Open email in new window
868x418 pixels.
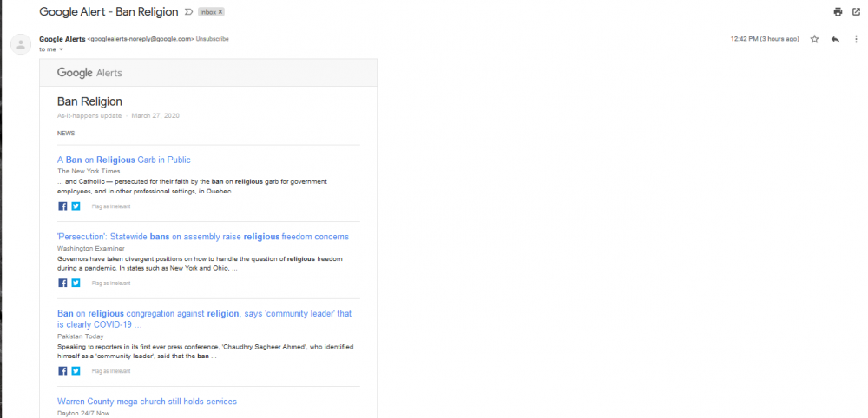(x=856, y=12)
